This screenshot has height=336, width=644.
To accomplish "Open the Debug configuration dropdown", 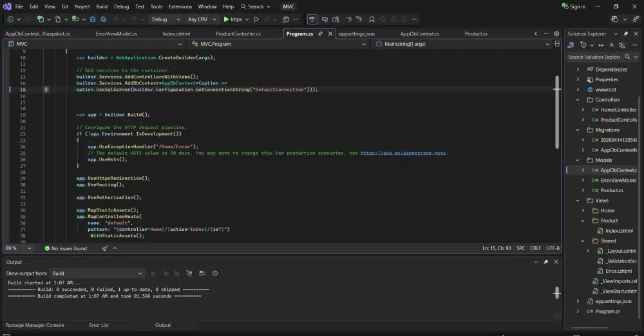I will click(166, 19).
